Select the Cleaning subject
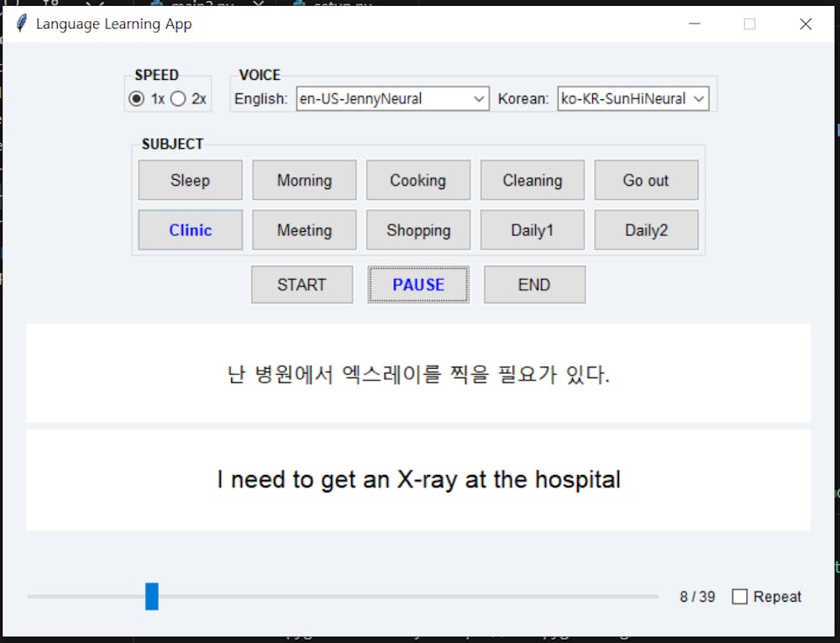 [532, 180]
